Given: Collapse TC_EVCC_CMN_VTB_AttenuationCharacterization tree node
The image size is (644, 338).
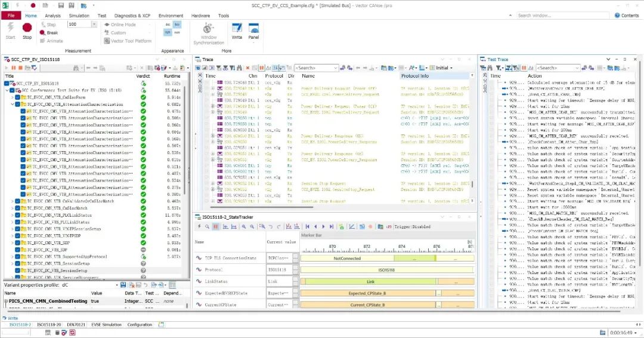Looking at the screenshot, I should point(13,104).
